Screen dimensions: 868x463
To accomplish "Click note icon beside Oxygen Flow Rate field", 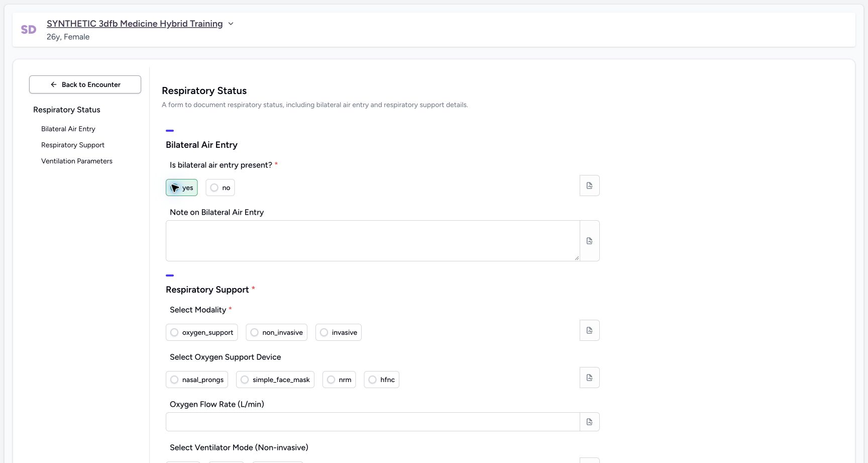I will point(589,422).
